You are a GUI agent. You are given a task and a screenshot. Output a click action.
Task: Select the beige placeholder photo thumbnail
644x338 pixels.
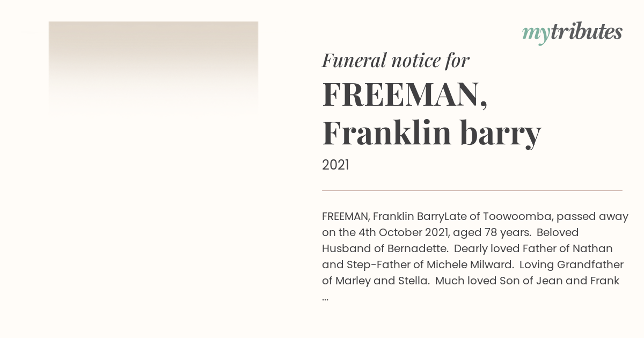pos(153,67)
